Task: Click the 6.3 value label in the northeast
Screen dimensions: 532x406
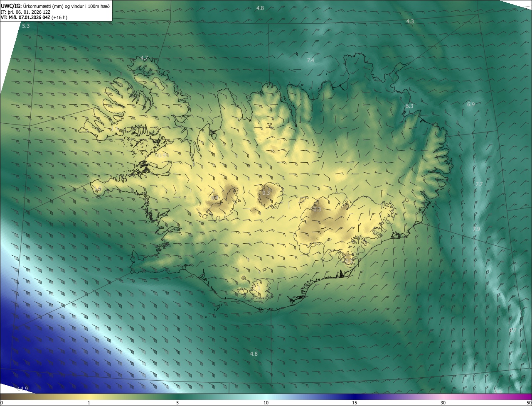Action: pos(409,106)
